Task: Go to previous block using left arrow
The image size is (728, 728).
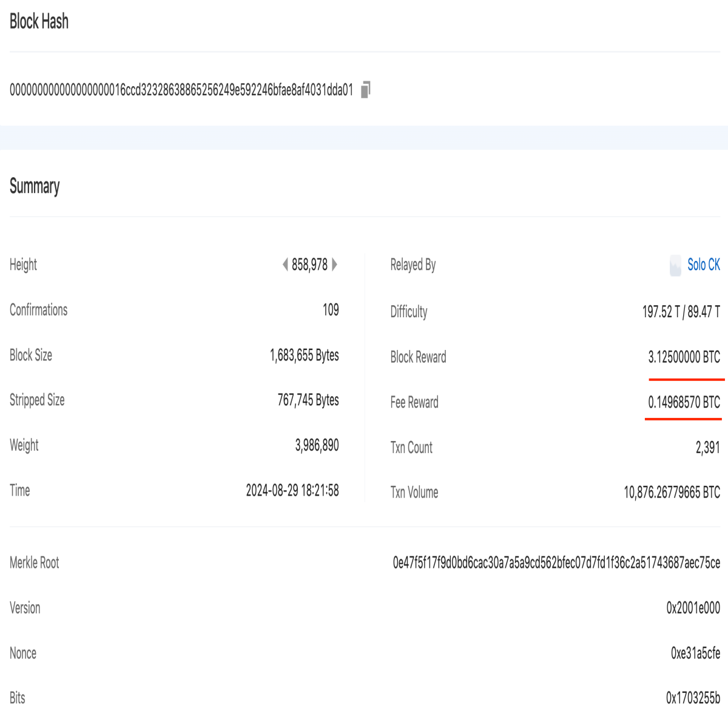Action: [285, 265]
